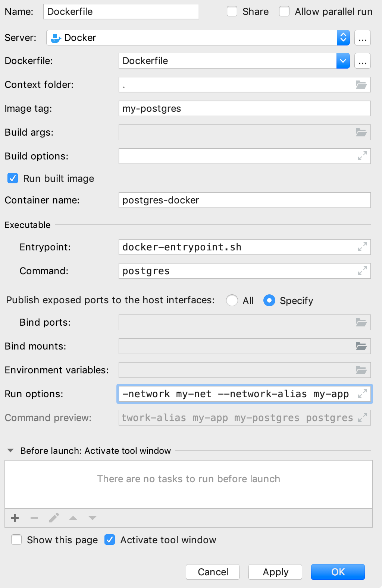
Task: Edit before launch task pencil icon
Action: [54, 518]
